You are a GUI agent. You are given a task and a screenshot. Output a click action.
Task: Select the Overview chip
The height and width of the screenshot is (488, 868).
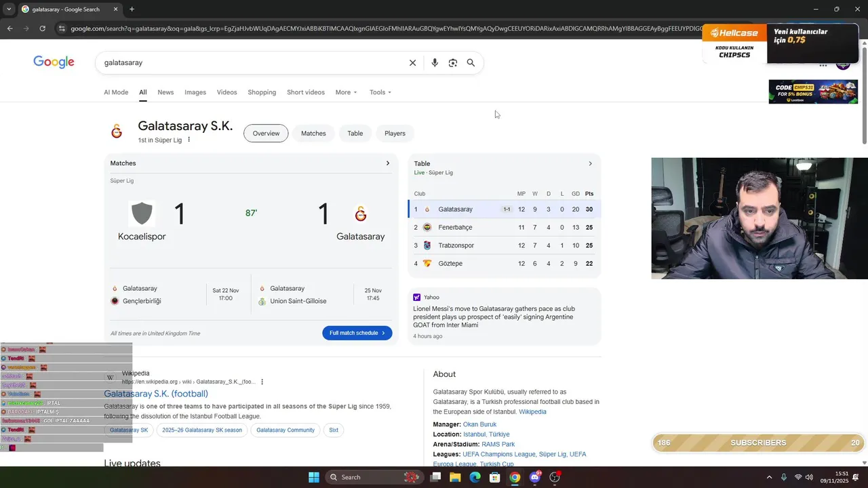266,134
